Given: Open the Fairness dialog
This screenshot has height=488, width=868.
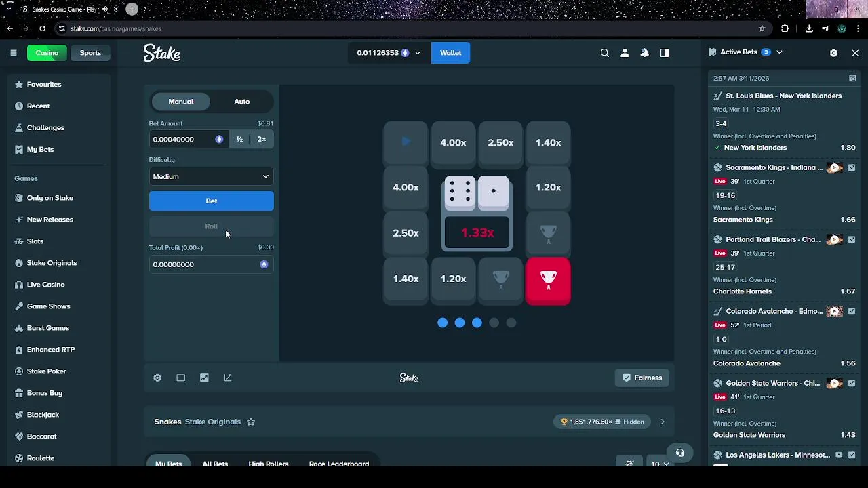Looking at the screenshot, I should tap(642, 378).
